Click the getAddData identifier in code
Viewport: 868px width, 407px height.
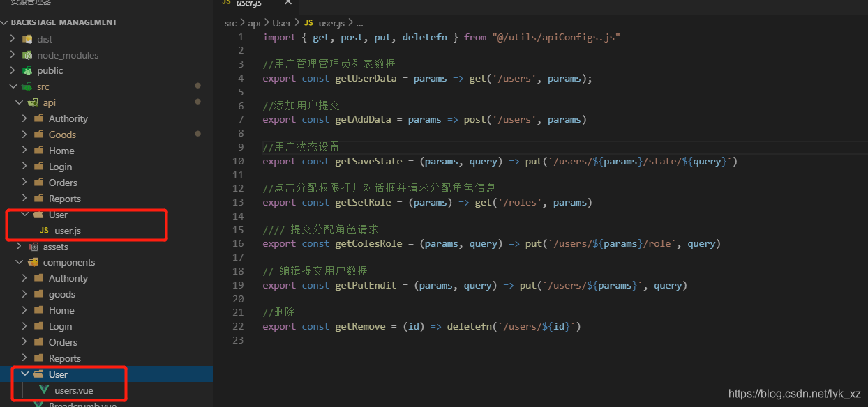[363, 119]
